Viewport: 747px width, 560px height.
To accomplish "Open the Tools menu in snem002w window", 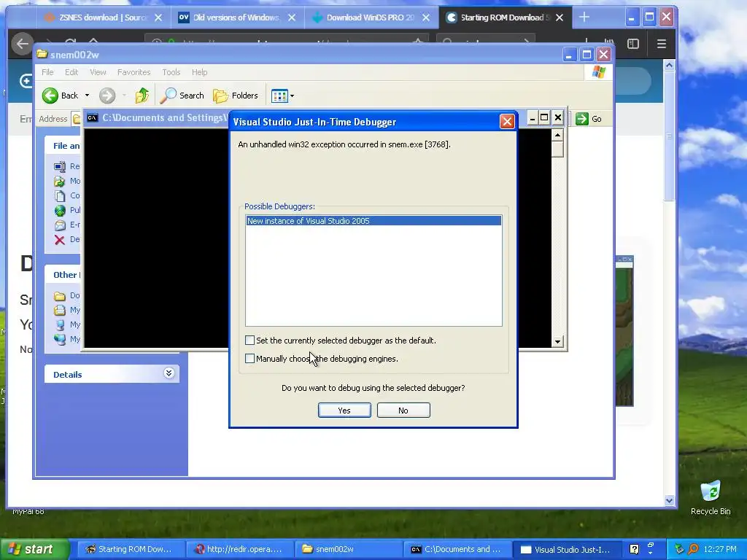I will [171, 72].
